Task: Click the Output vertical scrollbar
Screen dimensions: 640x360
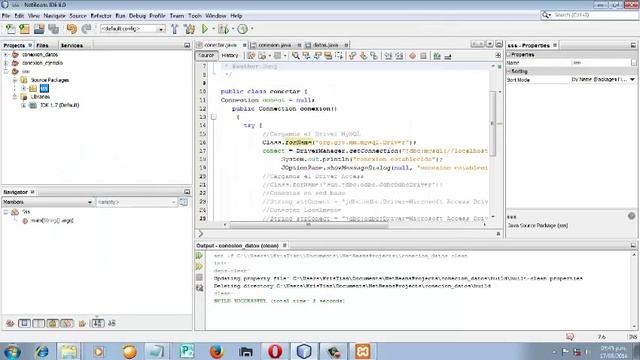Action: 634,291
